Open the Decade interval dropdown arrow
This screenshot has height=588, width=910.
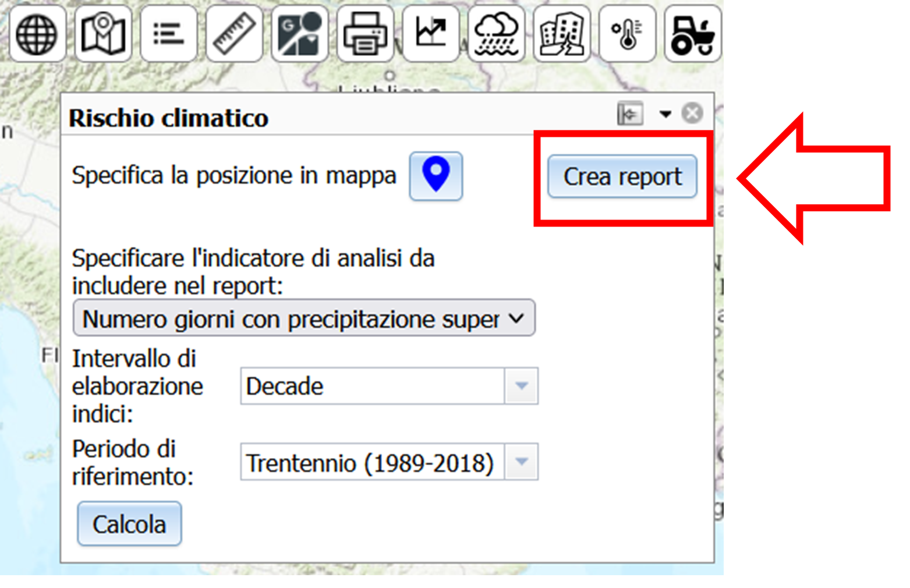pos(522,385)
